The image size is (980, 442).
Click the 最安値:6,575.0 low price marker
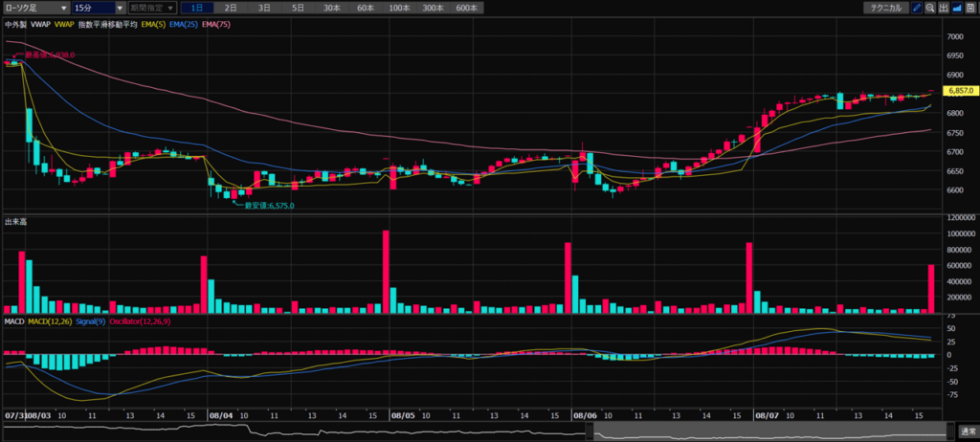pyautogui.click(x=269, y=205)
